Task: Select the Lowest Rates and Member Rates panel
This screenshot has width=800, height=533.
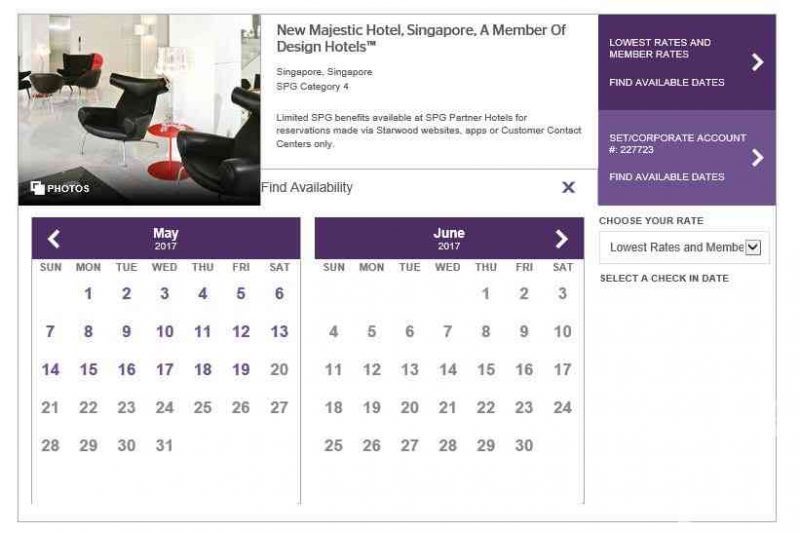Action: click(x=687, y=62)
